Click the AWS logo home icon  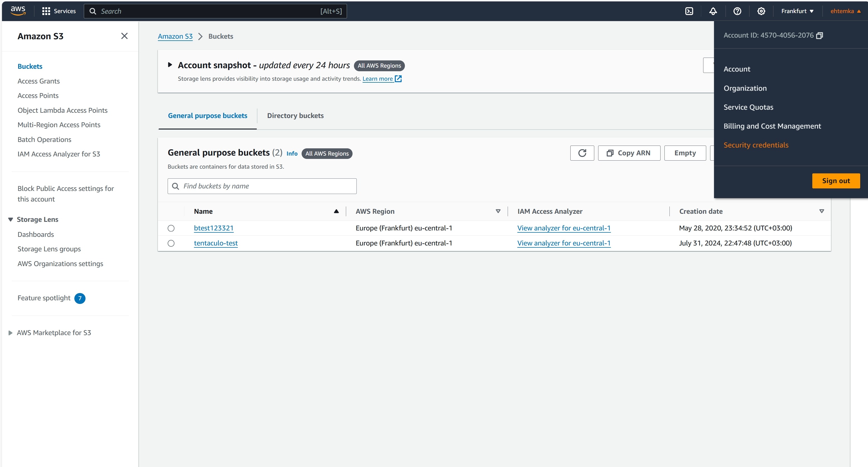[x=18, y=11]
